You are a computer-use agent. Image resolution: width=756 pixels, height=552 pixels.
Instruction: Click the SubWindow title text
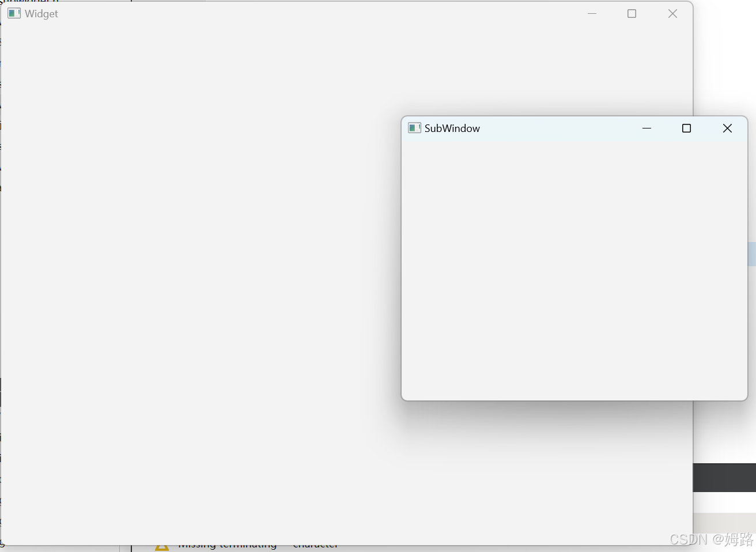pos(452,128)
